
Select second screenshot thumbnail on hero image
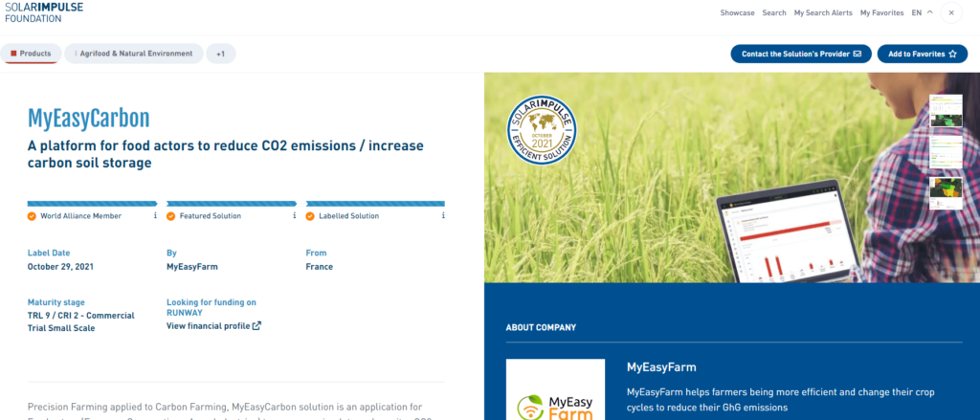point(946,152)
